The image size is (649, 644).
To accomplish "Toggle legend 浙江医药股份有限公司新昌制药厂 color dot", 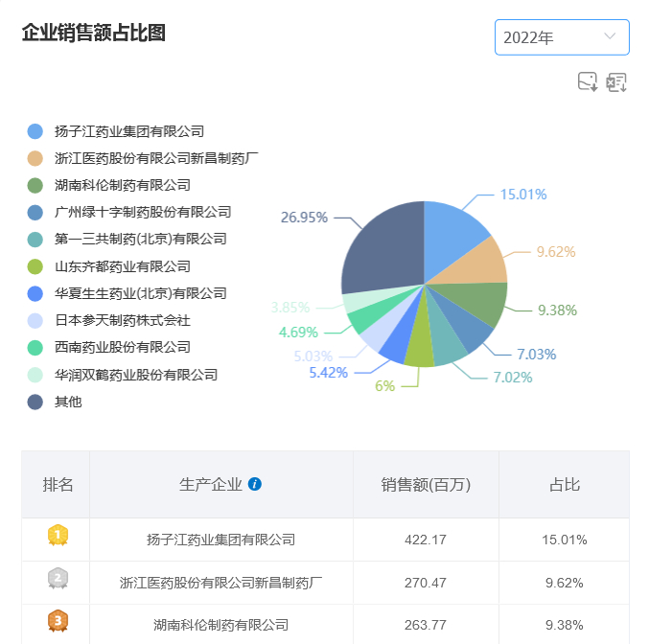I will 35,158.
